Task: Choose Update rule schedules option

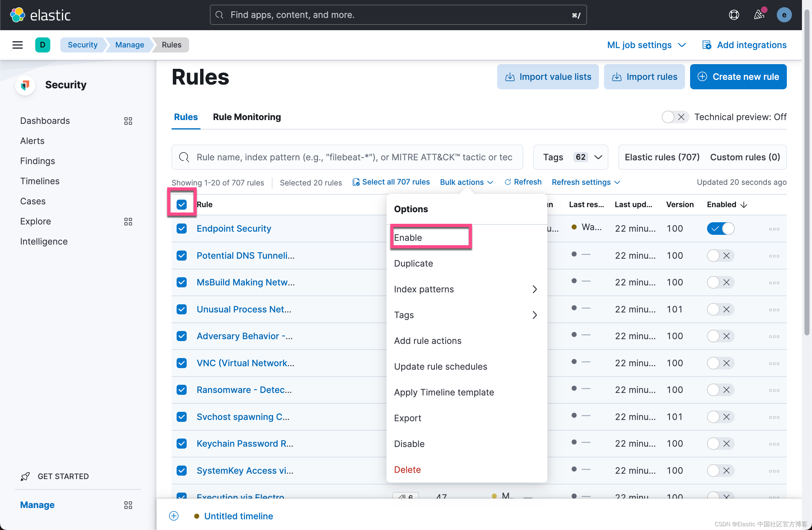Action: pyautogui.click(x=466, y=367)
